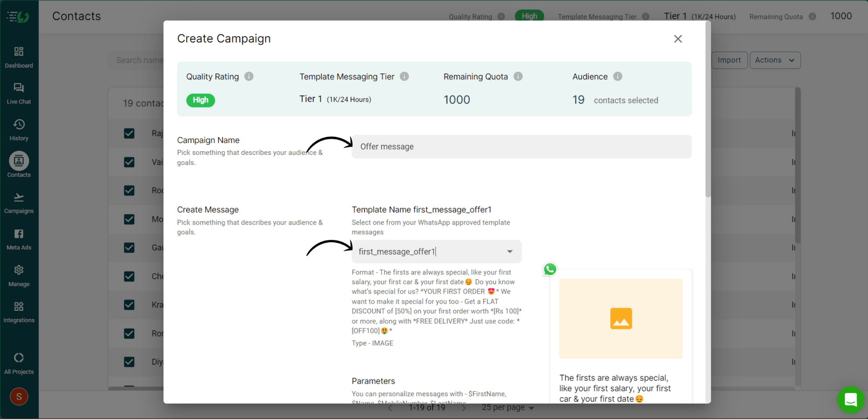Open Dashboard from the sidebar
Screen dimensions: 868x419
point(19,57)
